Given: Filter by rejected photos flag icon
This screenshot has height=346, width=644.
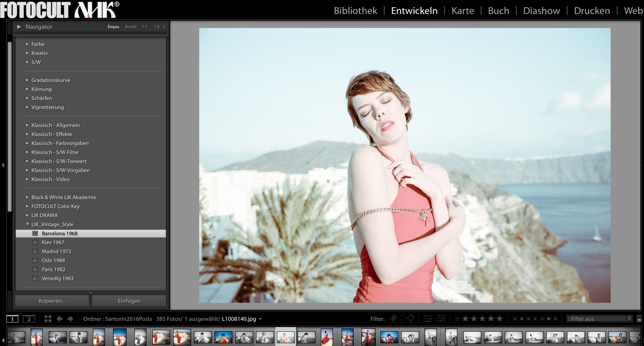Looking at the screenshot, I should point(411,319).
